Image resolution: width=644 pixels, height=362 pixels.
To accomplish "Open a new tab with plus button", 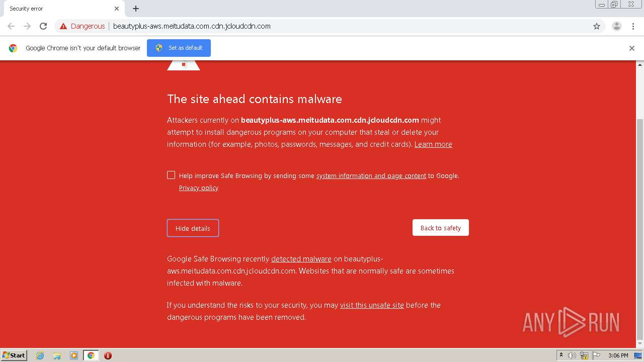I will [x=136, y=9].
